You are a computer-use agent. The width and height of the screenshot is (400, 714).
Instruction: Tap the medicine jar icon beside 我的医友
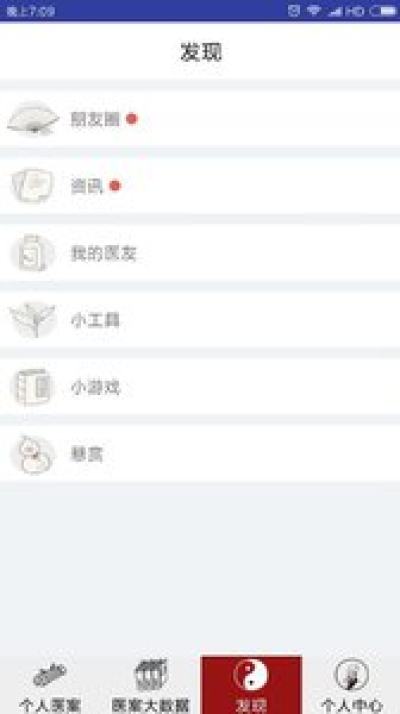(32, 253)
